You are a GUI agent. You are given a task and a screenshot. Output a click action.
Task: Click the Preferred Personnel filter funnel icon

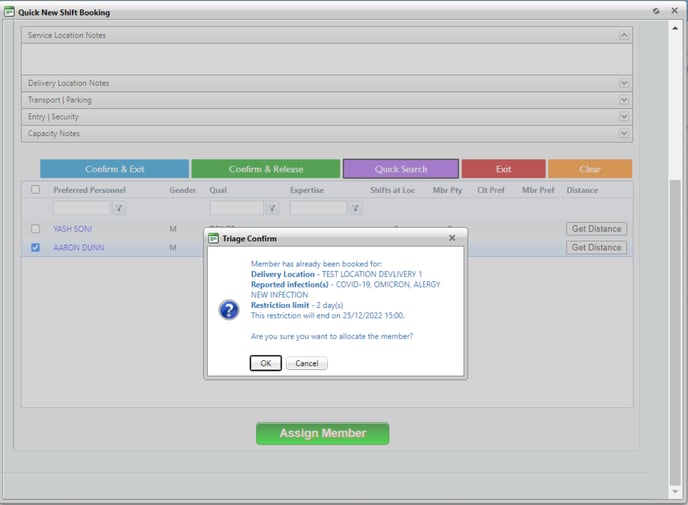pos(119,208)
